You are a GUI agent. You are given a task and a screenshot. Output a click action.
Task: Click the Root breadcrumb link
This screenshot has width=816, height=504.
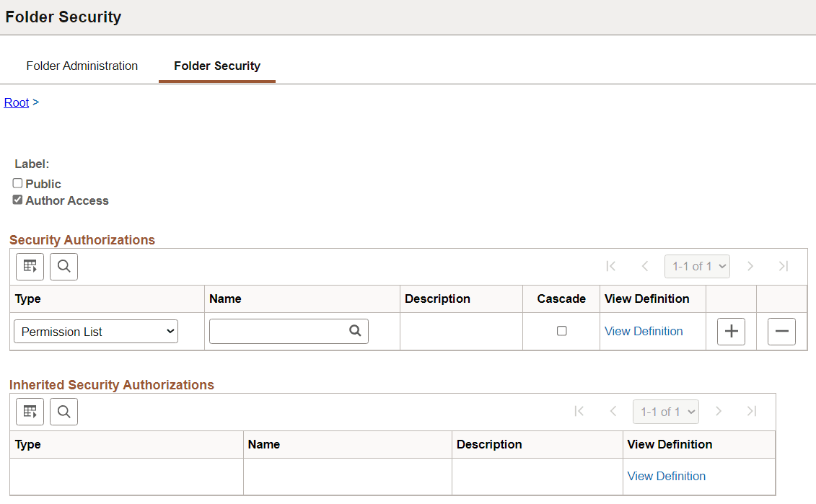(16, 102)
